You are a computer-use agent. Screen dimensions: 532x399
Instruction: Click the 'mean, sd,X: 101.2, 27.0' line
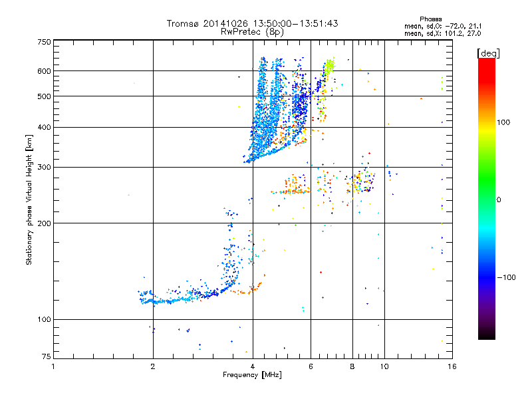click(x=442, y=33)
